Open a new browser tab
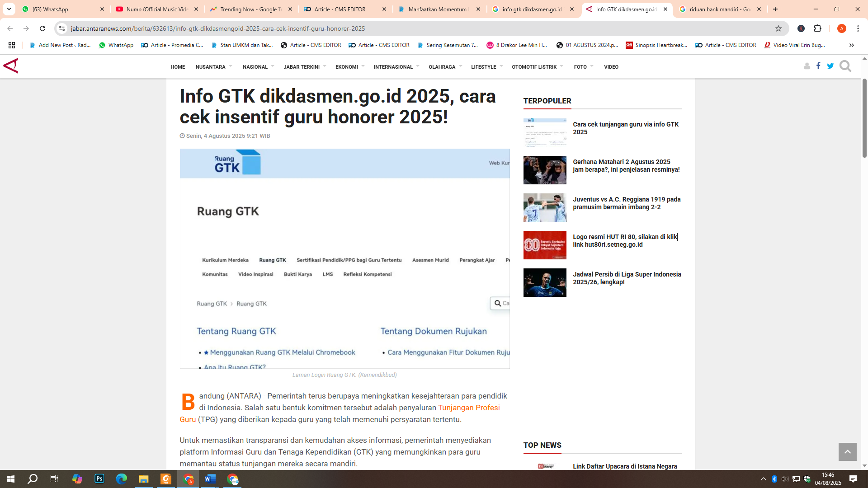This screenshot has height=488, width=868. 775,9
